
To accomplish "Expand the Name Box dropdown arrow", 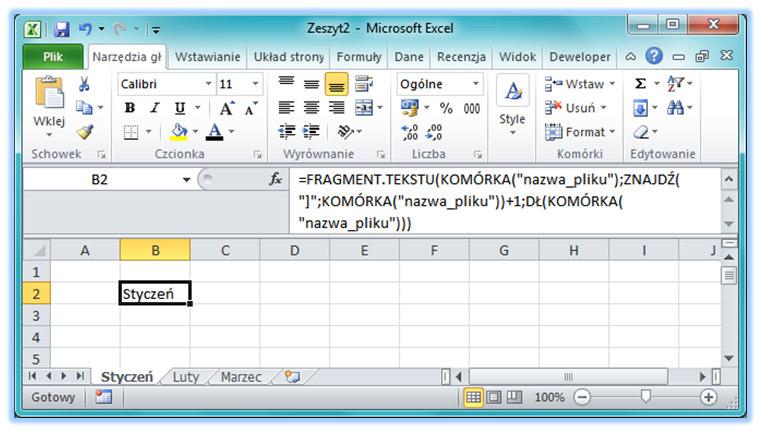I will point(186,180).
